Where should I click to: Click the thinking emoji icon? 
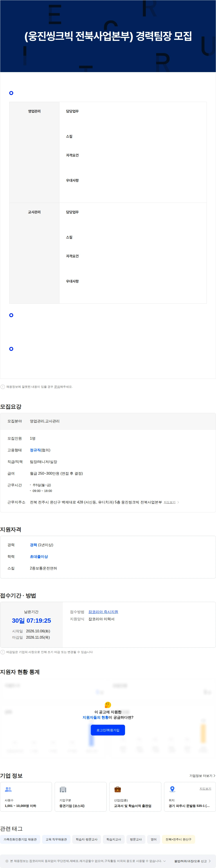tap(108, 704)
